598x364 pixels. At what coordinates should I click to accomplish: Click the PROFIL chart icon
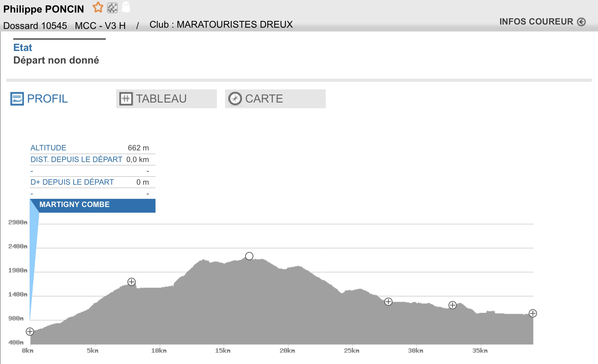point(17,99)
